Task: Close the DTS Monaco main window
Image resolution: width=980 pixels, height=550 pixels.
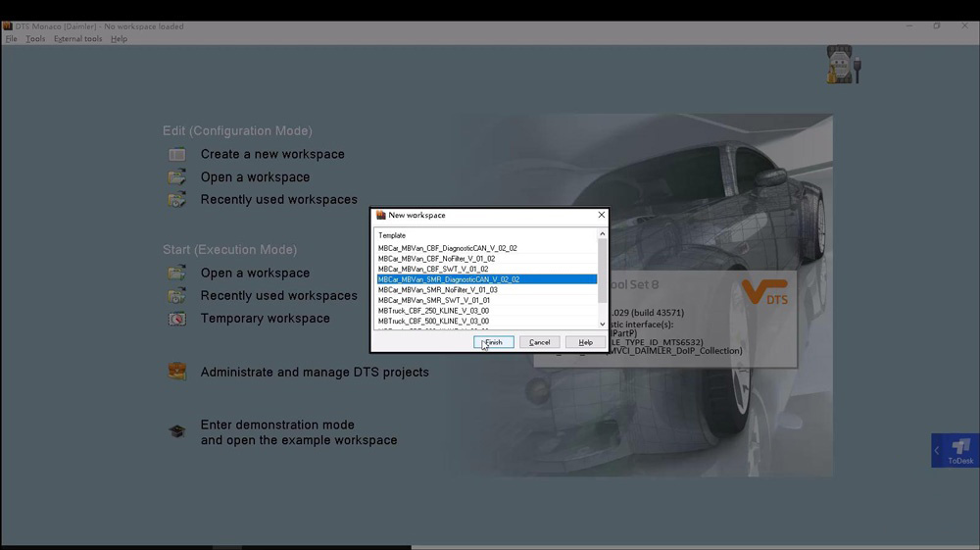Action: 964,26
